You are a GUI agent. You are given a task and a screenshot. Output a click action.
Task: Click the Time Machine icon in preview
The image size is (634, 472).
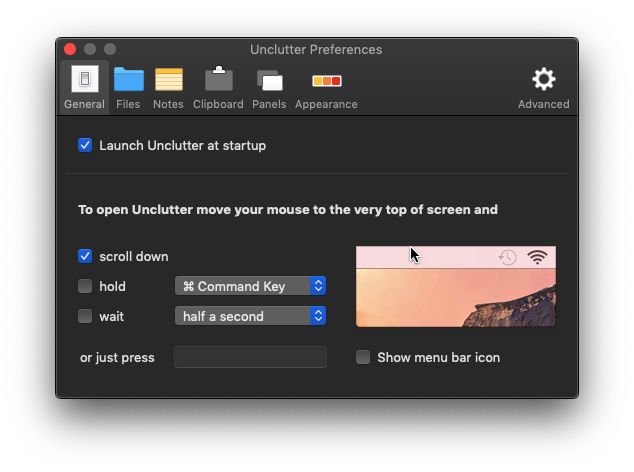(x=507, y=257)
